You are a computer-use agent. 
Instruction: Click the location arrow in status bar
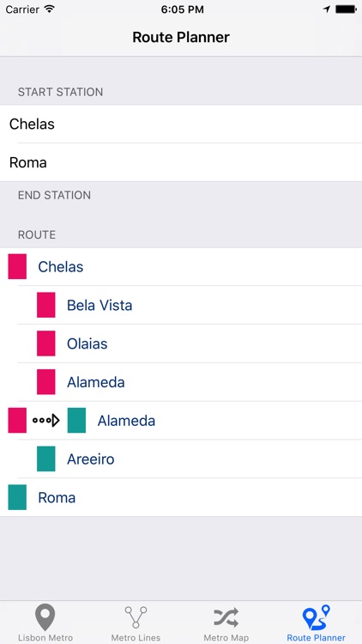coord(327,9)
